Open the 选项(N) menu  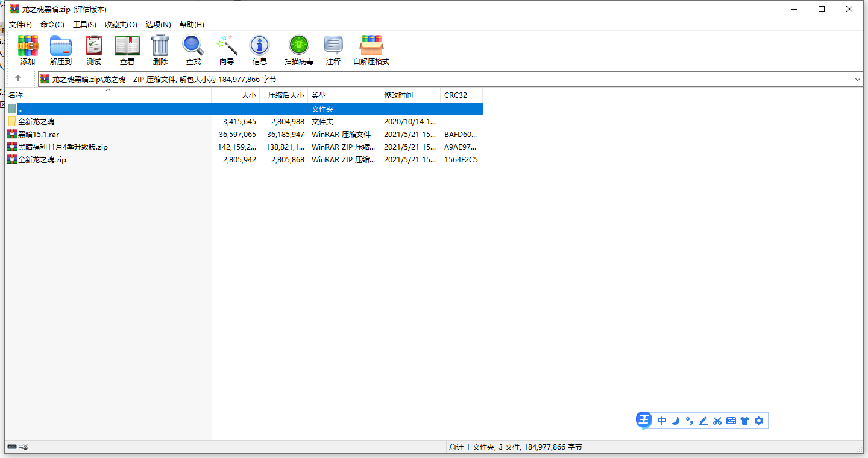tap(159, 25)
